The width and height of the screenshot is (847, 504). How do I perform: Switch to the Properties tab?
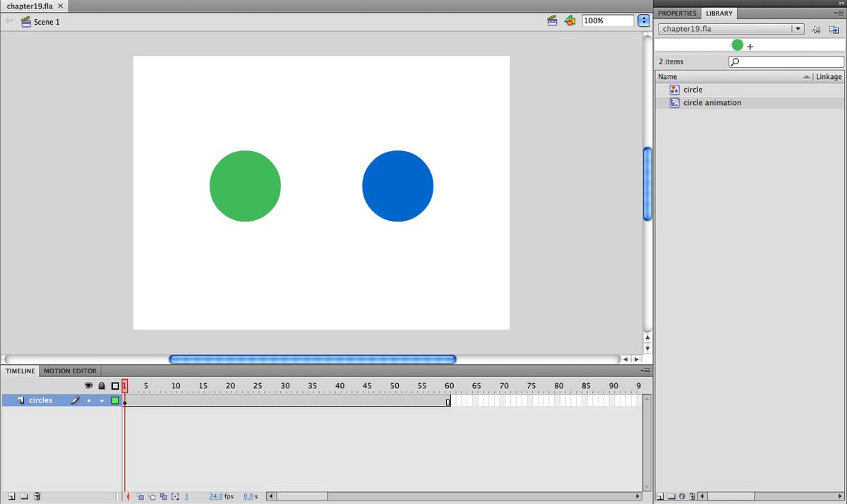pos(677,13)
